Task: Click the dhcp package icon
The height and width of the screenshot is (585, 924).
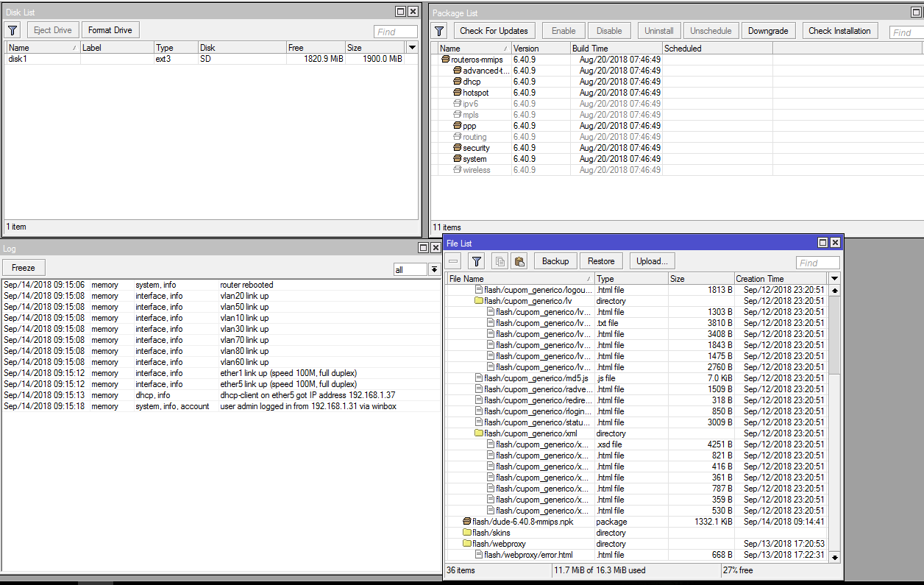Action: pos(457,82)
